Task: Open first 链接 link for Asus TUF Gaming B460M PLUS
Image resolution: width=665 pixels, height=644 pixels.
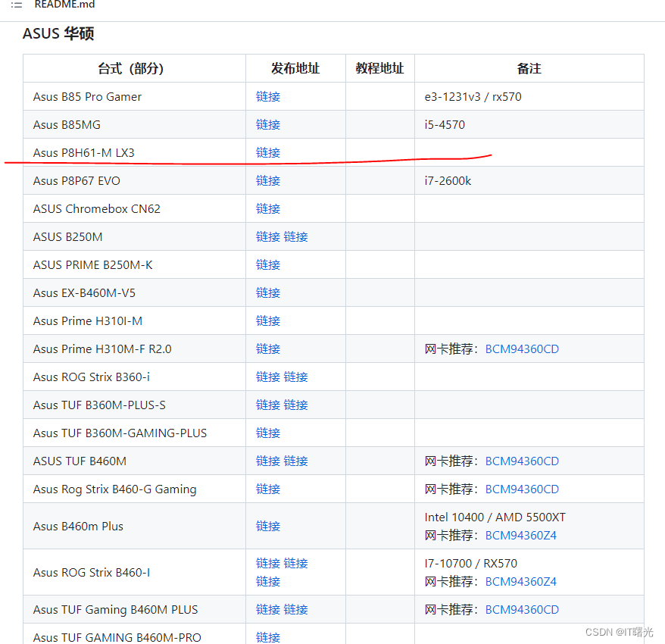Action: click(268, 609)
